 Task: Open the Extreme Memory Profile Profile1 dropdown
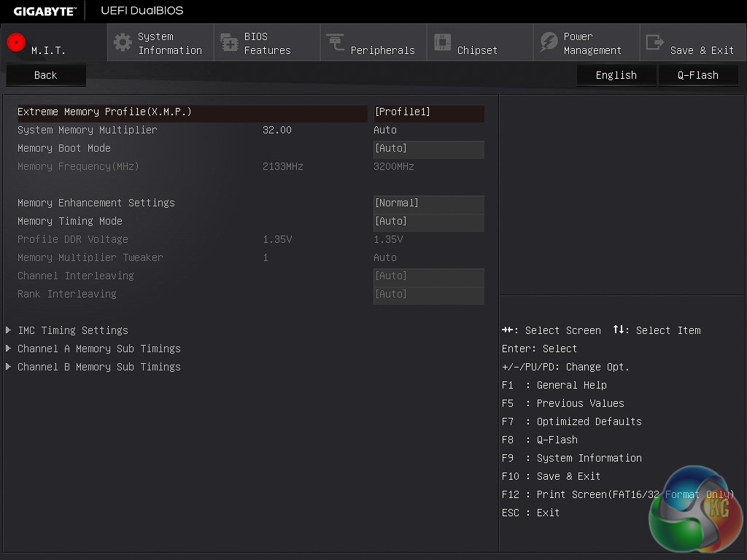428,112
